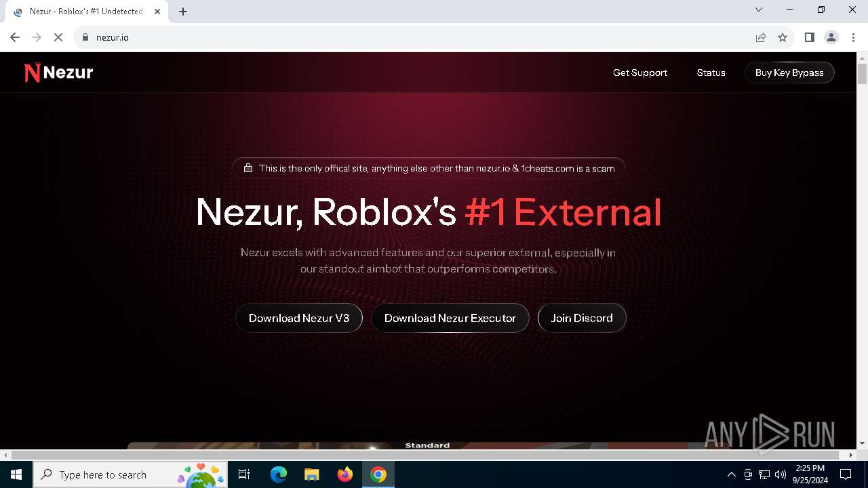Click the Windows search box
This screenshot has height=488, width=868.
(x=129, y=474)
